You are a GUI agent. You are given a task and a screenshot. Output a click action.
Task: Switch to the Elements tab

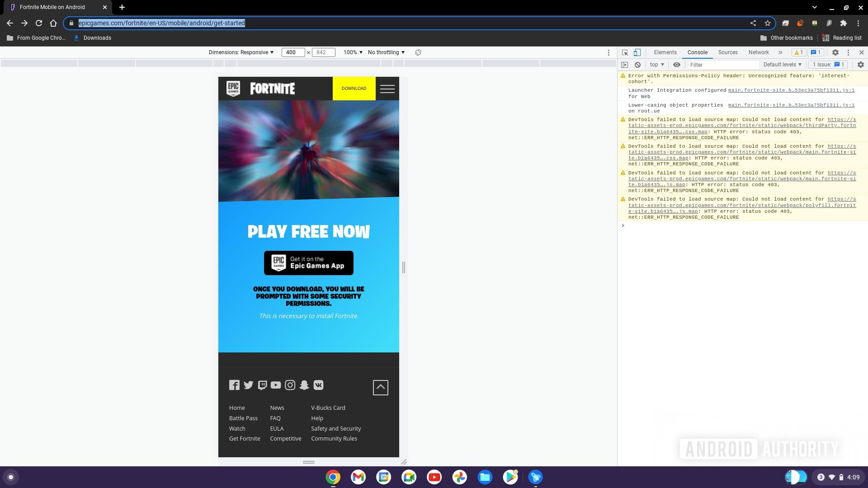click(x=665, y=52)
